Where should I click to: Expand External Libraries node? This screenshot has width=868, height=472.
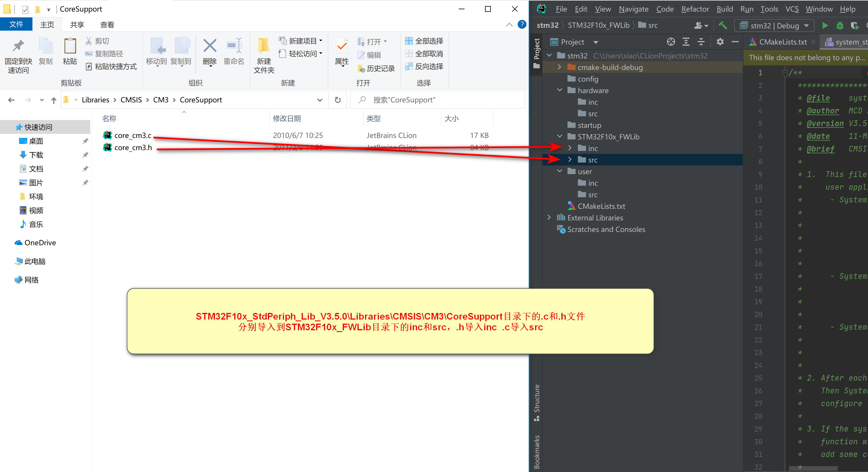pos(549,217)
